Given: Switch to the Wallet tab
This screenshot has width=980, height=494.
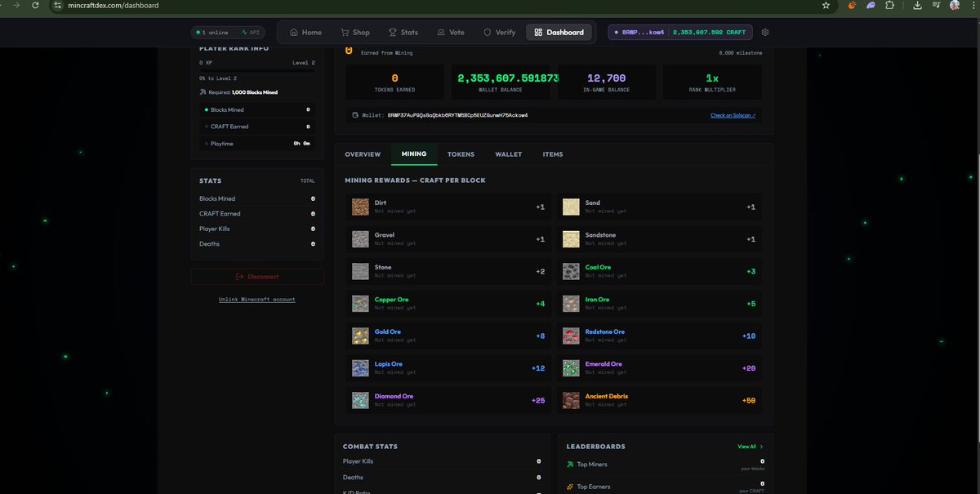Looking at the screenshot, I should click(508, 154).
